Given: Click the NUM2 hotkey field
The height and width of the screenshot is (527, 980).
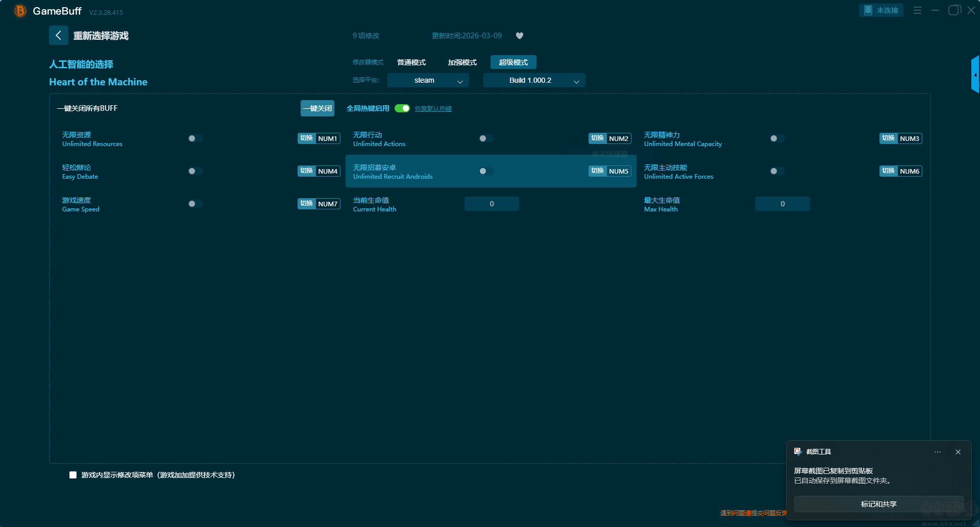Looking at the screenshot, I should (x=619, y=138).
